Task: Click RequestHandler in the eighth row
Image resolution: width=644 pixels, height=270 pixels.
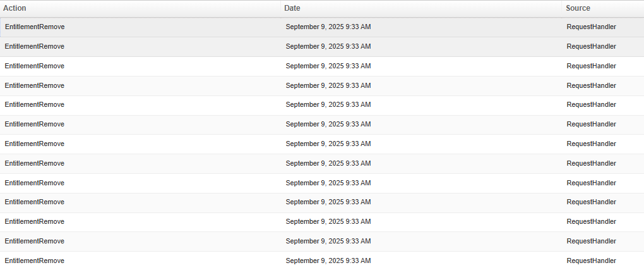Action: [591, 163]
